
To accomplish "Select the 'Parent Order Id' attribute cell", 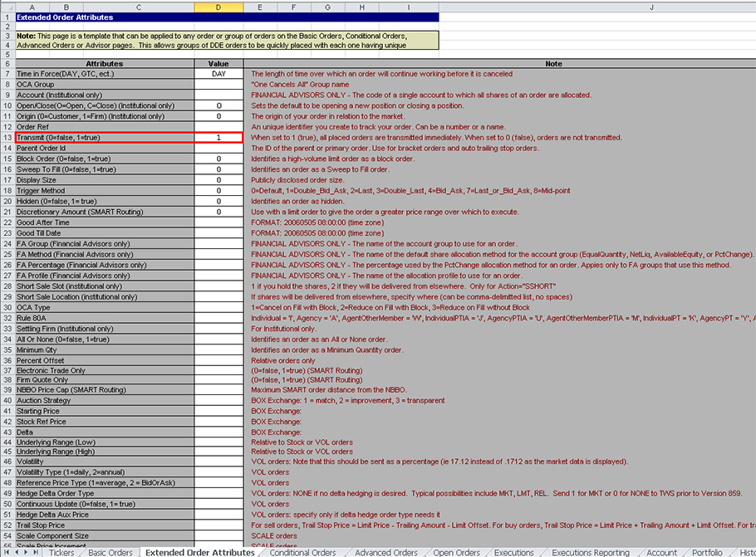I will (105, 149).
